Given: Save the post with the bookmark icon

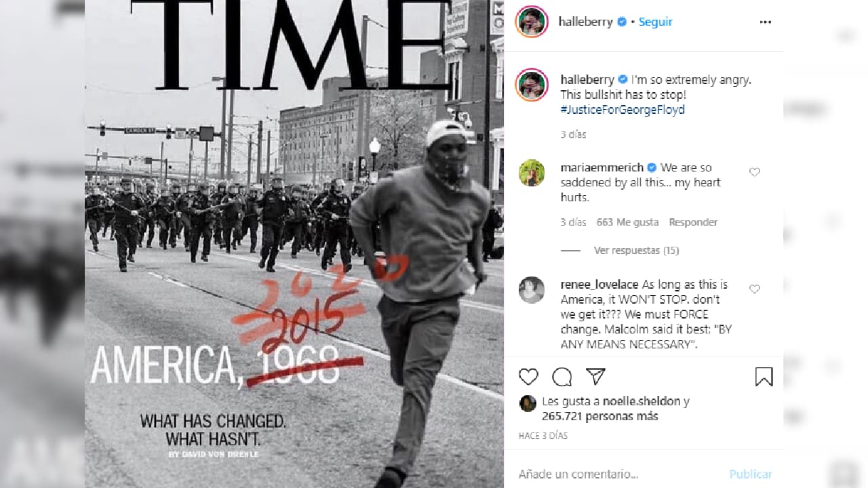Looking at the screenshot, I should point(764,377).
